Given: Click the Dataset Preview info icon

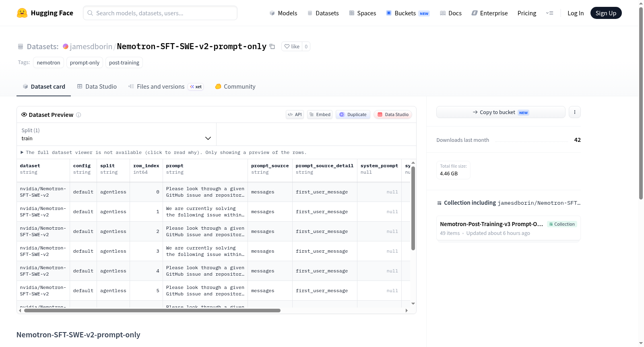Looking at the screenshot, I should click(x=78, y=115).
